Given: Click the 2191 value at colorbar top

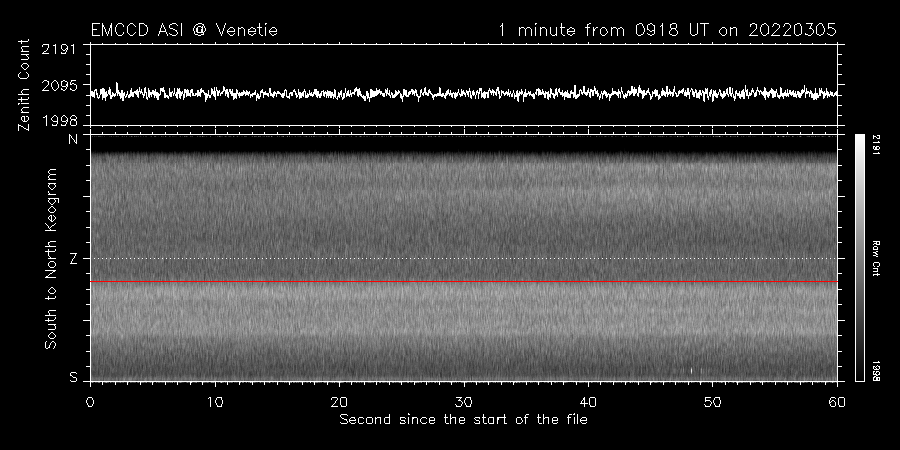Looking at the screenshot, I should pyautogui.click(x=876, y=145).
